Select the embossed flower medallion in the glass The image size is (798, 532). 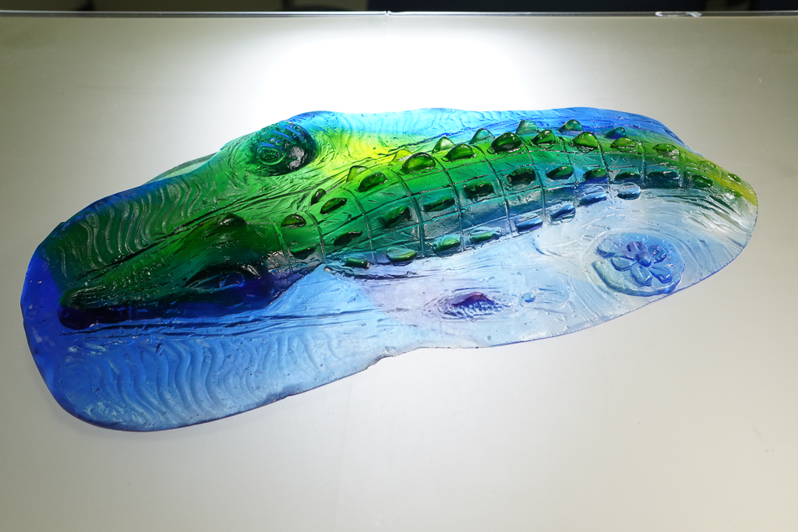point(638,261)
